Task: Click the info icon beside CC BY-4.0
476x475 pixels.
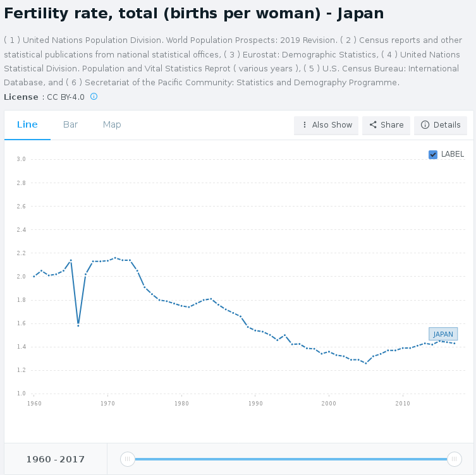Action: 94,97
